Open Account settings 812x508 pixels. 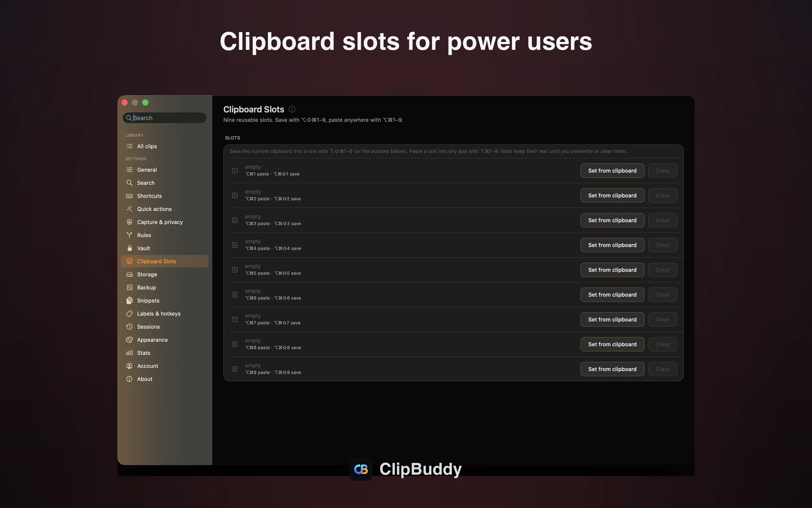(x=164, y=366)
